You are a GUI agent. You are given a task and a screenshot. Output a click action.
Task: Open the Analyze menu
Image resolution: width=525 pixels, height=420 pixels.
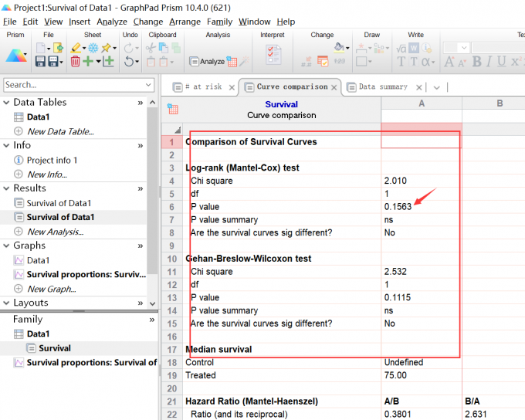click(112, 22)
